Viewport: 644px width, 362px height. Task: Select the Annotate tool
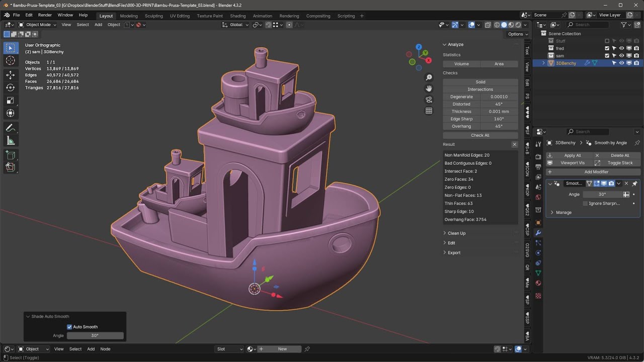[x=11, y=128]
